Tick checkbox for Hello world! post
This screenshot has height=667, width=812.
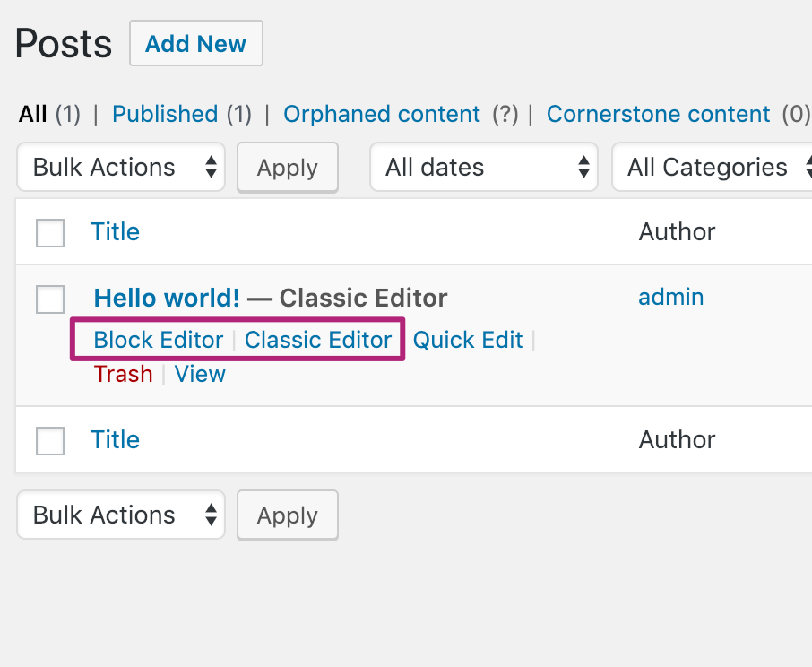click(x=50, y=299)
